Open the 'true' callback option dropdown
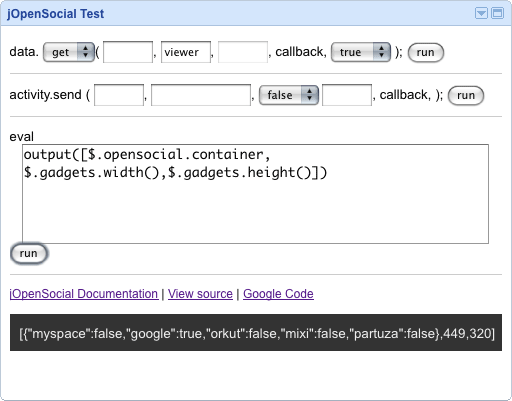 coord(361,52)
